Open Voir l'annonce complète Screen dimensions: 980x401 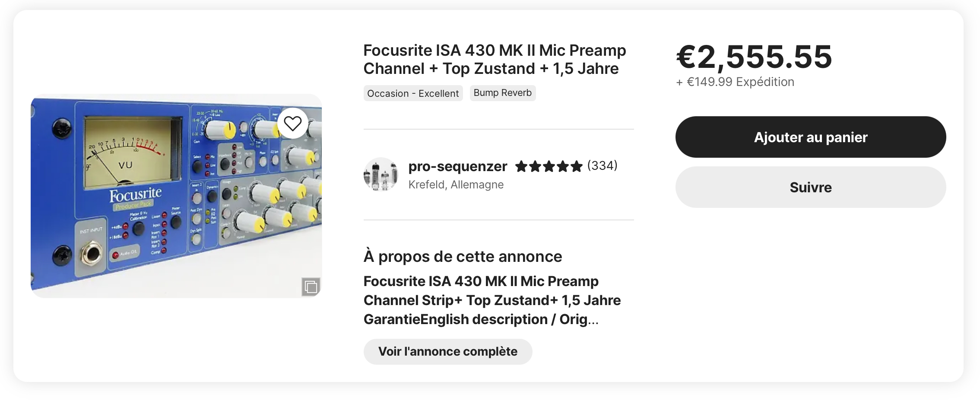(447, 351)
